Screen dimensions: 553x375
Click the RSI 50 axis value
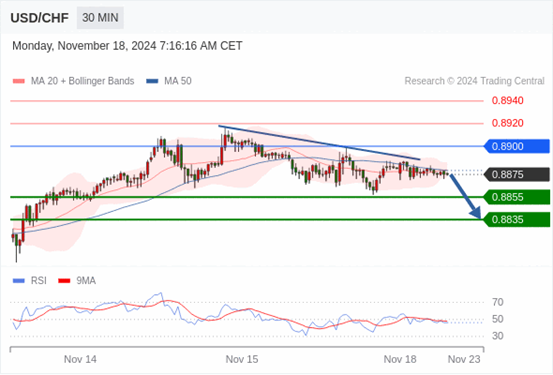497,319
